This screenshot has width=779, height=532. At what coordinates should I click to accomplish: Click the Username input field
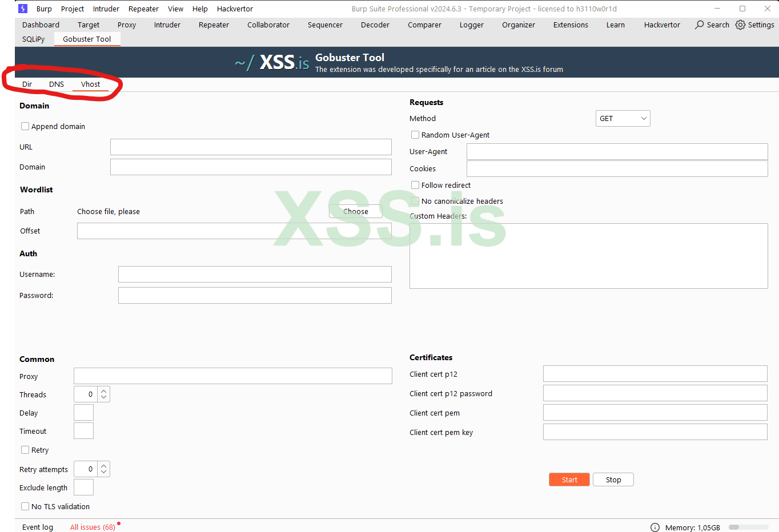point(255,274)
